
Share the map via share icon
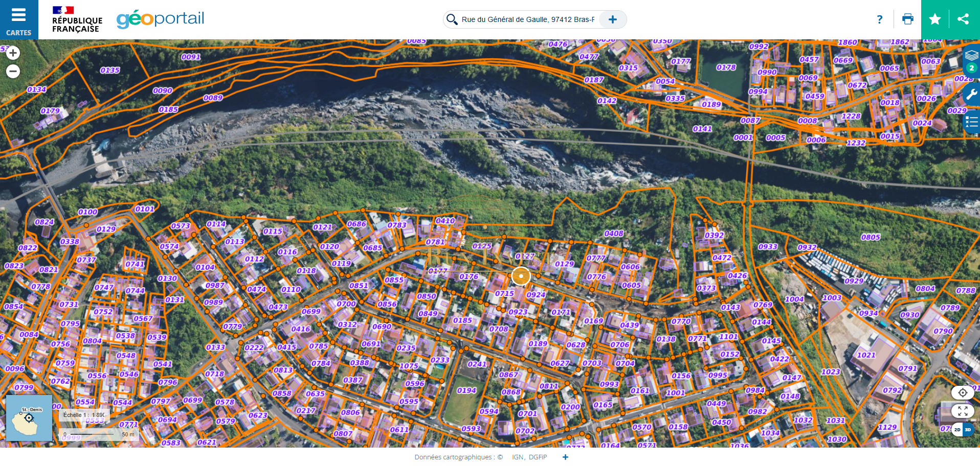point(964,19)
